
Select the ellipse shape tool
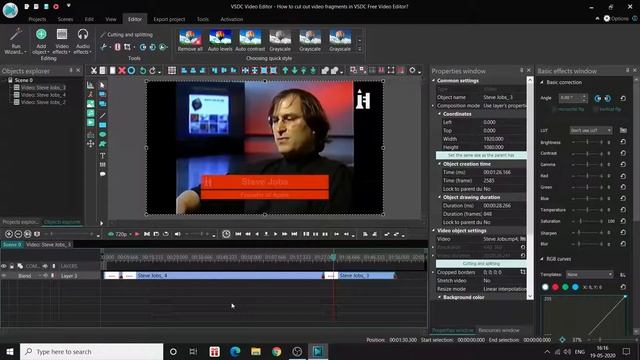coord(102,134)
